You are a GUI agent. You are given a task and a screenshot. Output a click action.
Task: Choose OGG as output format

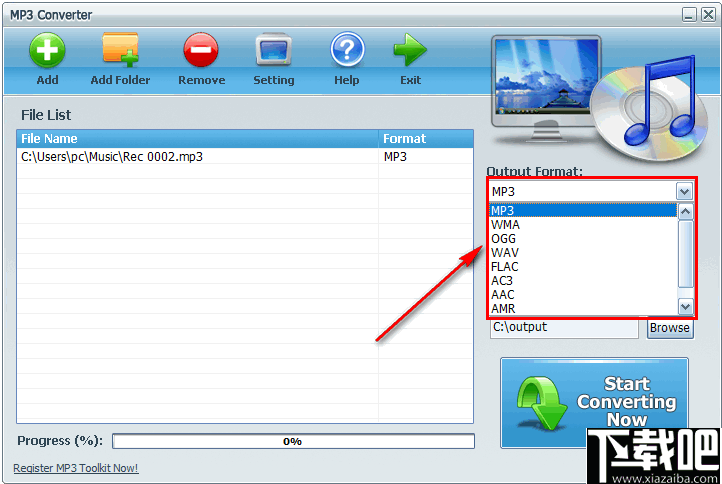tap(583, 239)
